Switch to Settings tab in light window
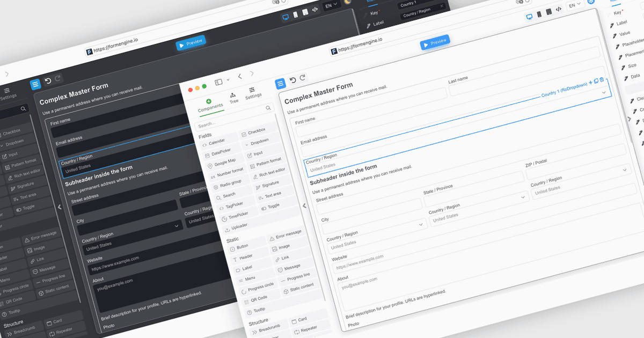The image size is (644, 338). point(253,92)
